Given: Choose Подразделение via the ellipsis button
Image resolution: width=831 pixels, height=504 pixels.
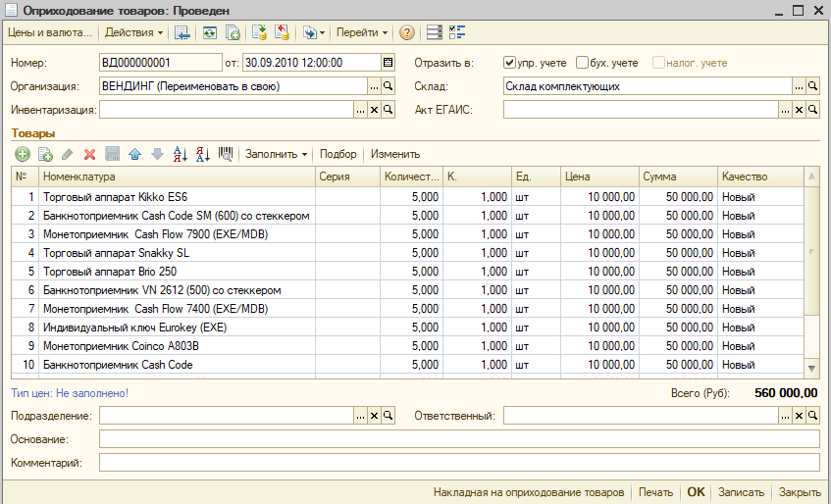Looking at the screenshot, I should tap(360, 416).
